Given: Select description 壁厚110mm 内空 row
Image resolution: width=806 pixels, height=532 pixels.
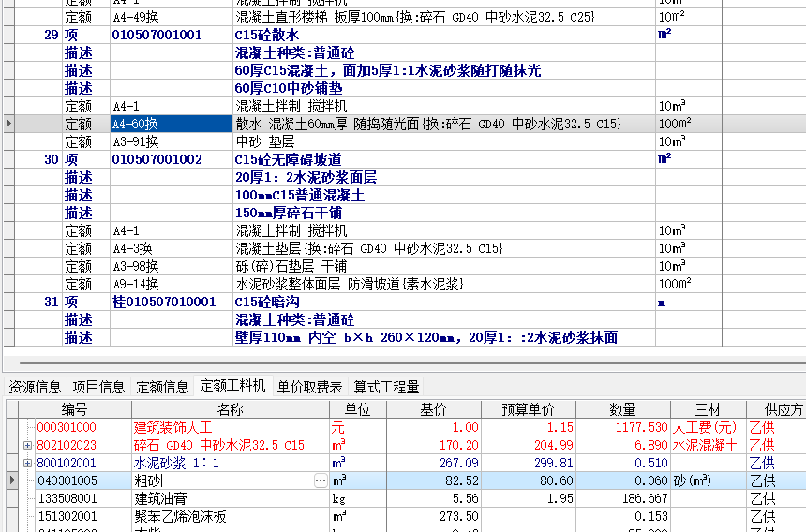Looking at the screenshot, I should click(x=444, y=337).
